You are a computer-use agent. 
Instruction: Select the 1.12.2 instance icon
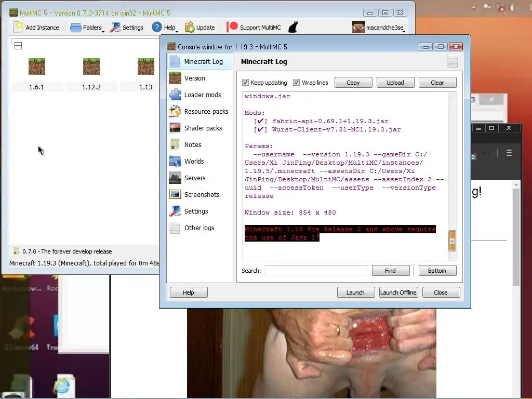[91, 66]
